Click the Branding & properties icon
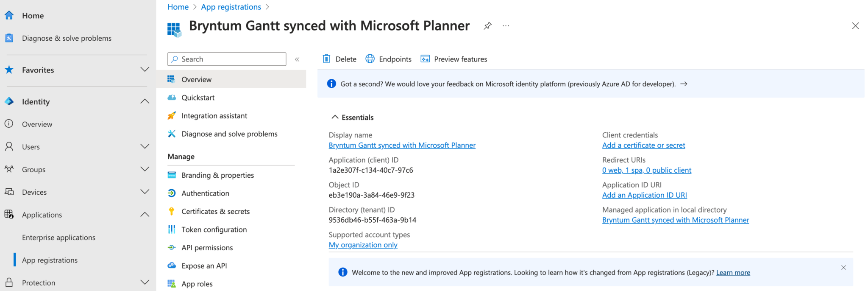The width and height of the screenshot is (868, 291). point(172,175)
